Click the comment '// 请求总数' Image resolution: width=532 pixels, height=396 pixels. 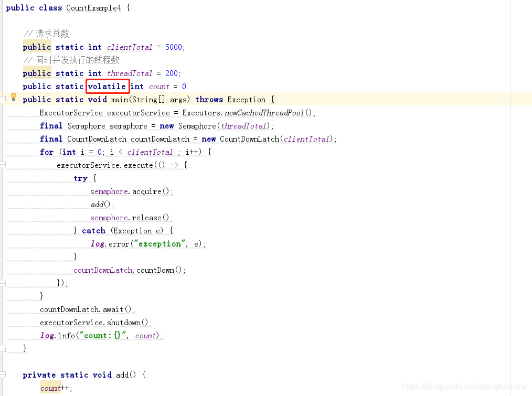[x=46, y=34]
